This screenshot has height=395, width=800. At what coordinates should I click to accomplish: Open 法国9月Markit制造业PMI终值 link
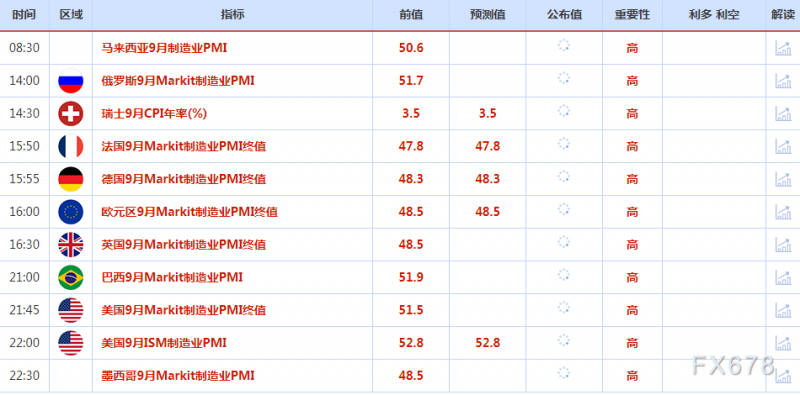tap(184, 146)
